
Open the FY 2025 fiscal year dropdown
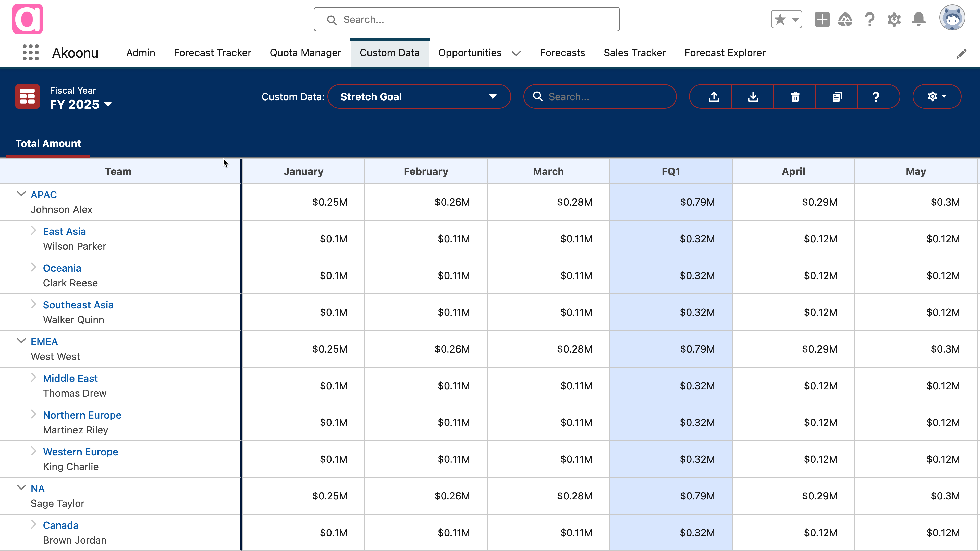click(x=81, y=104)
